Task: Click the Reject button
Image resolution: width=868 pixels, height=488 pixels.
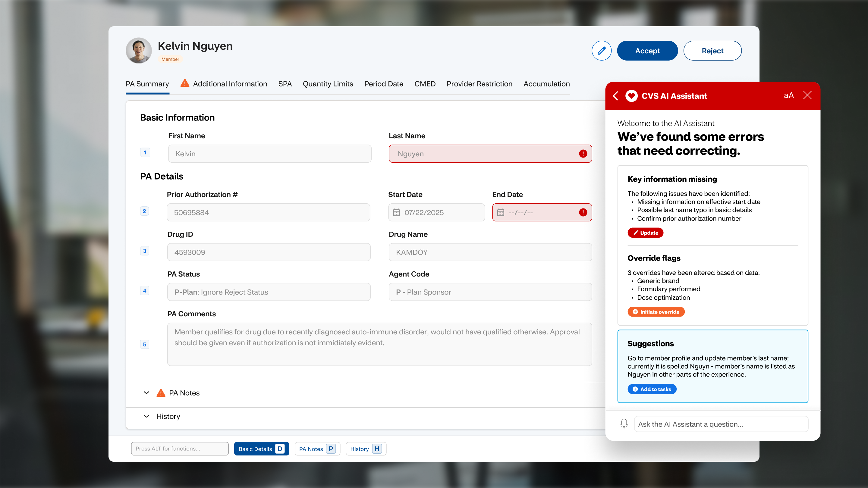Action: pyautogui.click(x=712, y=51)
